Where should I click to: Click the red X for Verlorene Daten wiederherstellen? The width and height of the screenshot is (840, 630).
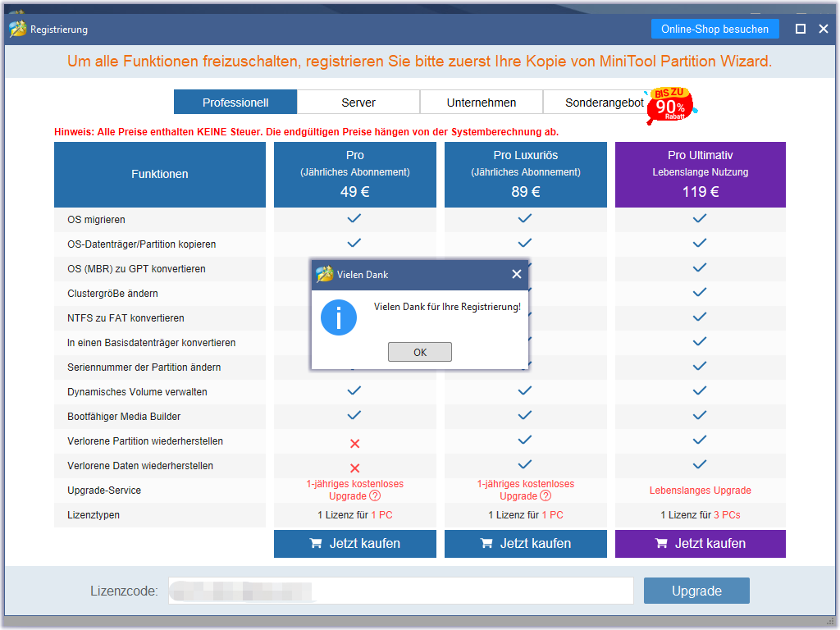point(354,468)
